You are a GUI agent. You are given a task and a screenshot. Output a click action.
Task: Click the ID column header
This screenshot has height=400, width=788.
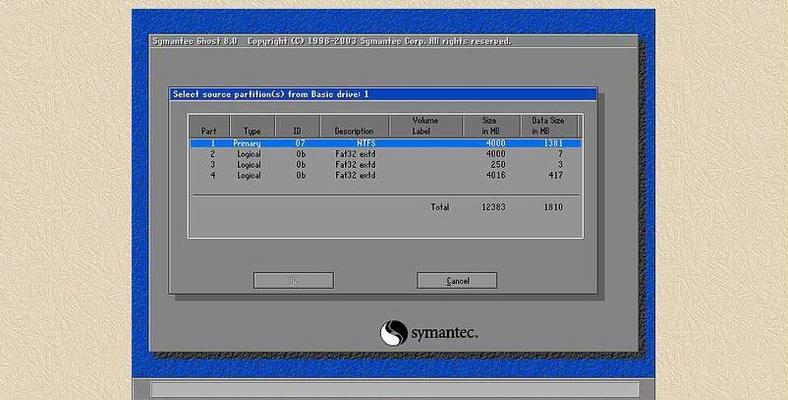pos(298,126)
